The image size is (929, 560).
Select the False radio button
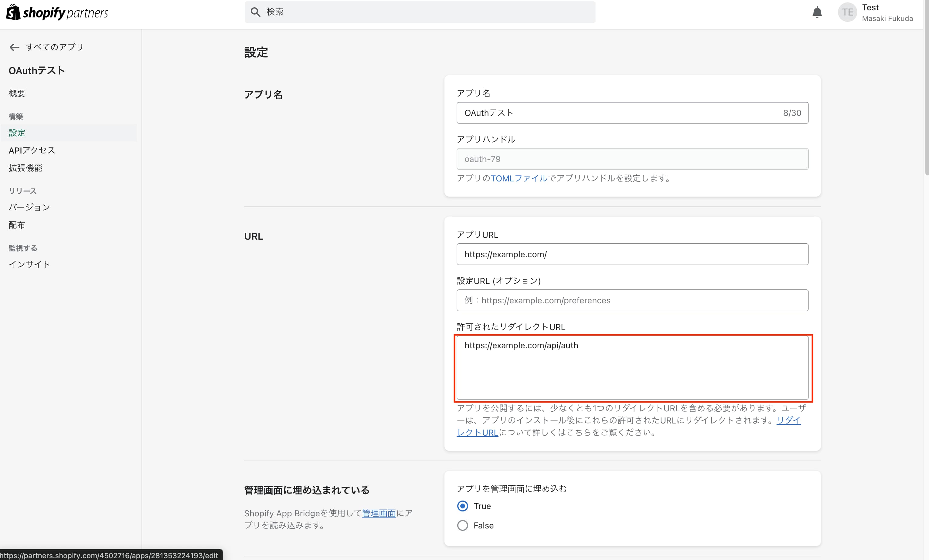[463, 525]
